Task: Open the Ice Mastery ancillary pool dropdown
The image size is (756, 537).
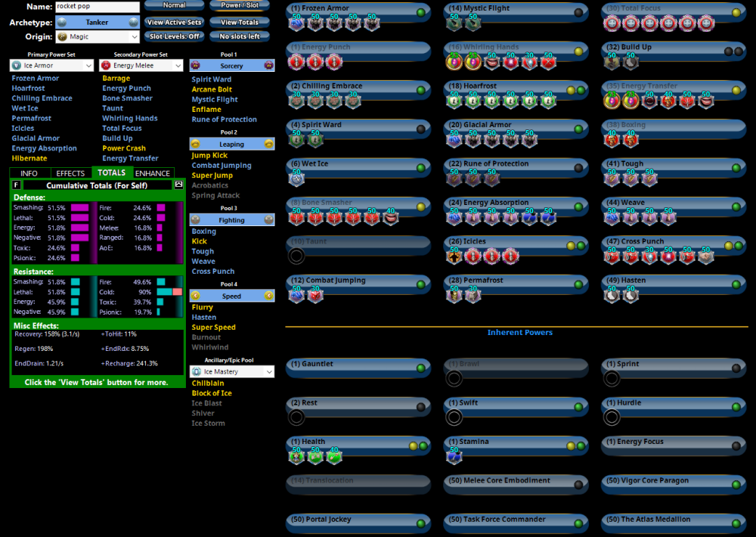Action: [231, 371]
